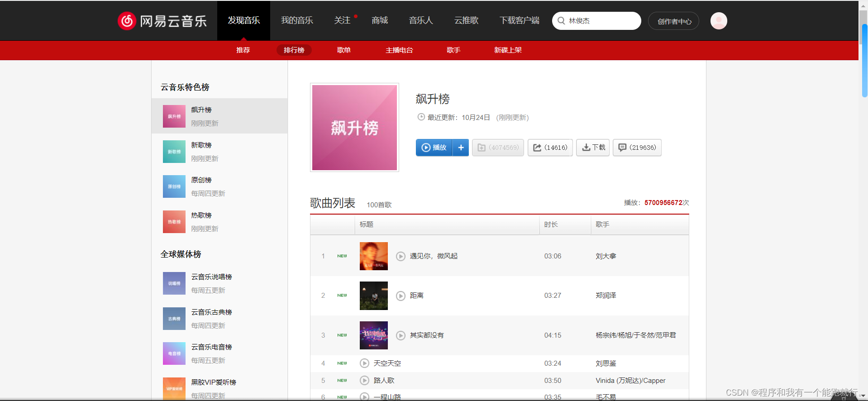Open comments via (219636) button

coord(637,148)
